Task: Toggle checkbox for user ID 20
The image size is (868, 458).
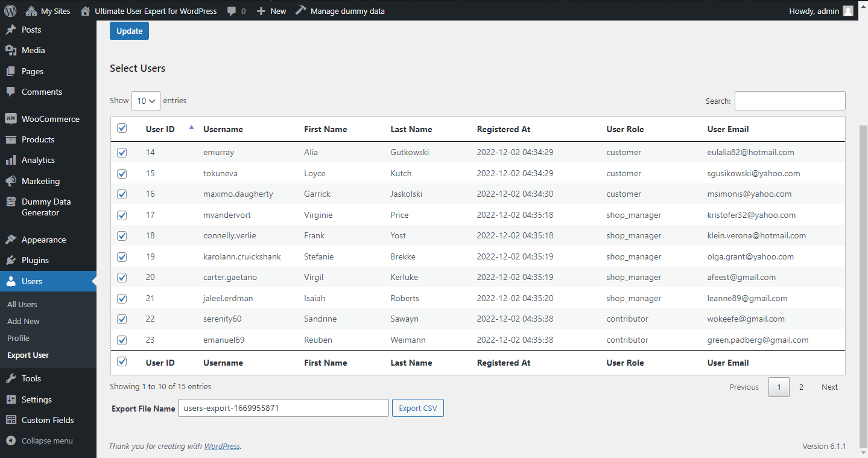Action: (x=122, y=278)
